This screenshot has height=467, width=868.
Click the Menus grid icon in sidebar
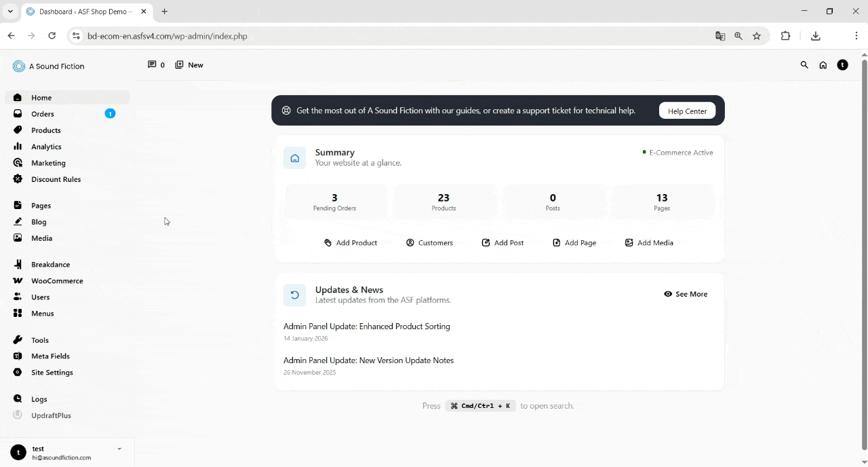pyautogui.click(x=18, y=313)
